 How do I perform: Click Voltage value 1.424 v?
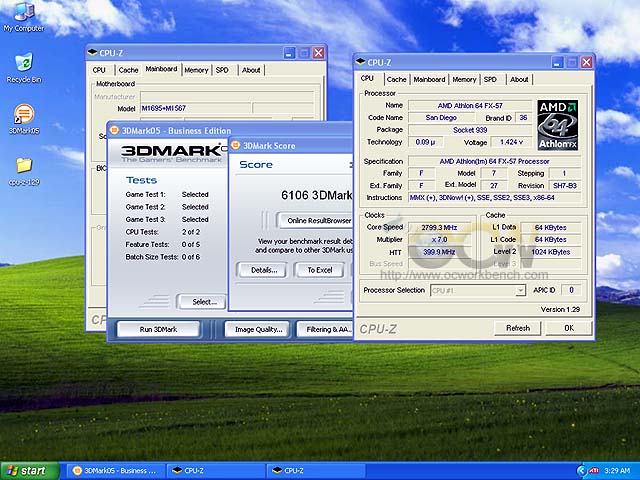point(511,142)
